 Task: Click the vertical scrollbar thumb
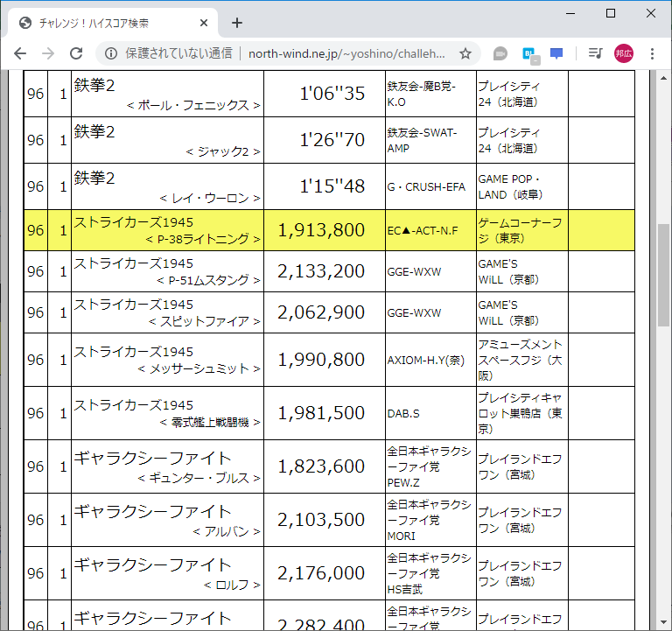(663, 274)
